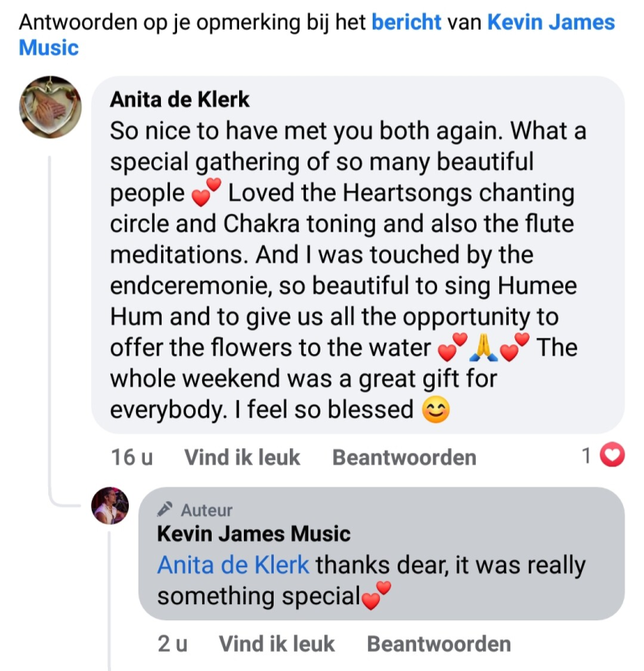Click Anita de Klerk's name above comment

(180, 99)
